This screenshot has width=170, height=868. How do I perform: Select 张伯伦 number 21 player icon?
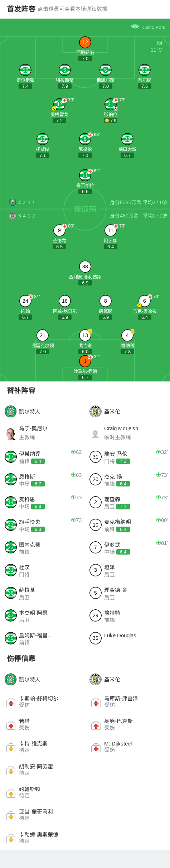coord(111,104)
